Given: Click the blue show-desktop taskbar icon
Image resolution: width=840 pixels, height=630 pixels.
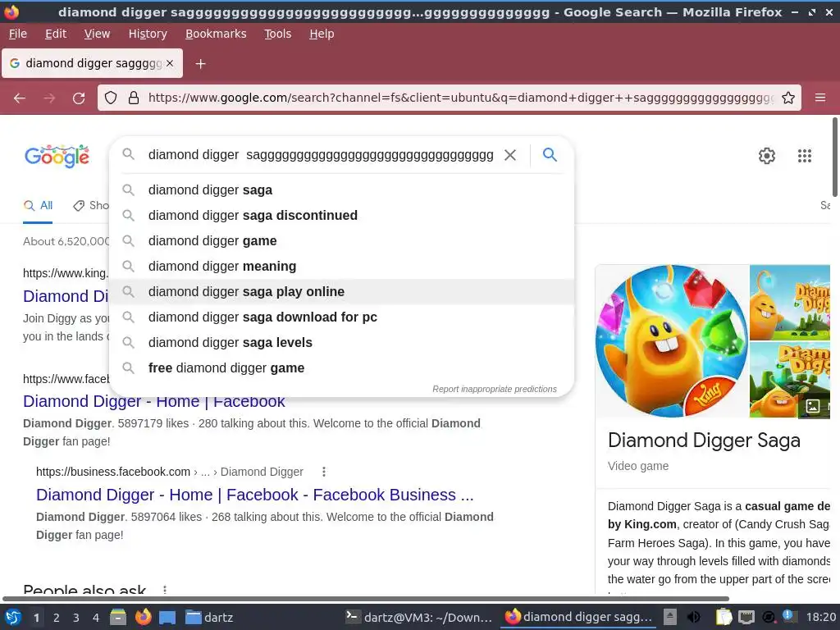Looking at the screenshot, I should (x=167, y=618).
